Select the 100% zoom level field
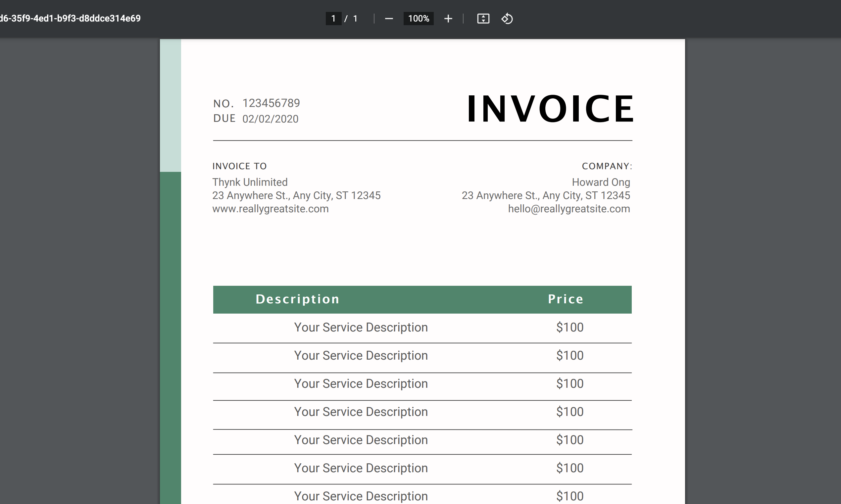The height and width of the screenshot is (504, 841). [x=418, y=19]
